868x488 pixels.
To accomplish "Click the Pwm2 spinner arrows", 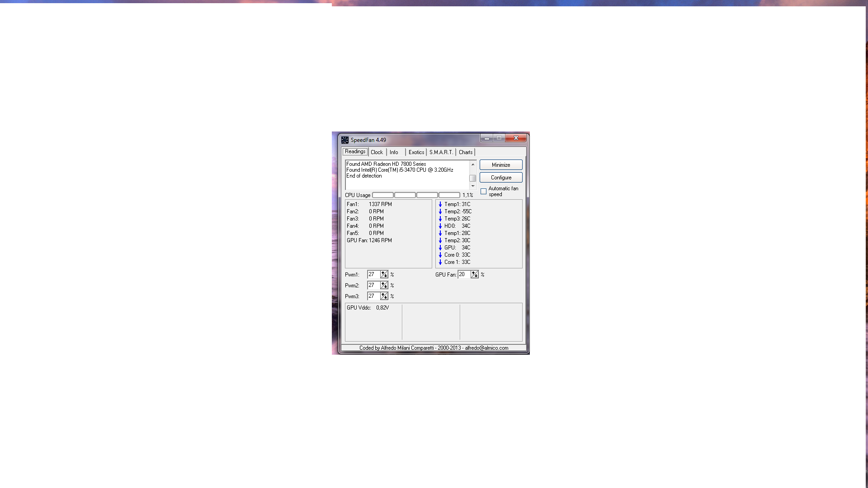I will point(384,285).
